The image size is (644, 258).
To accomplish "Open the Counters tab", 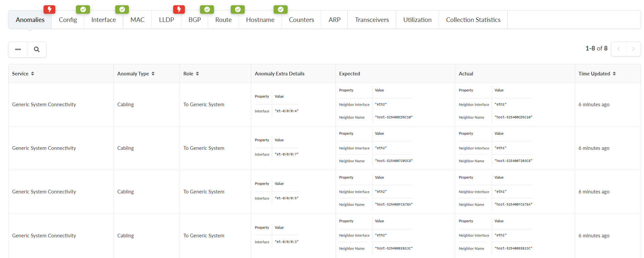I will click(301, 20).
